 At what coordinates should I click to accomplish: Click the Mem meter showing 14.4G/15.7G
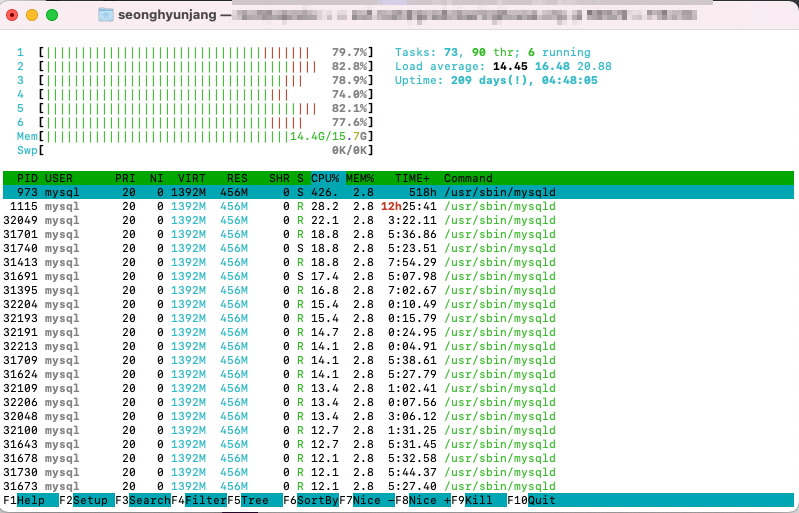[x=195, y=137]
